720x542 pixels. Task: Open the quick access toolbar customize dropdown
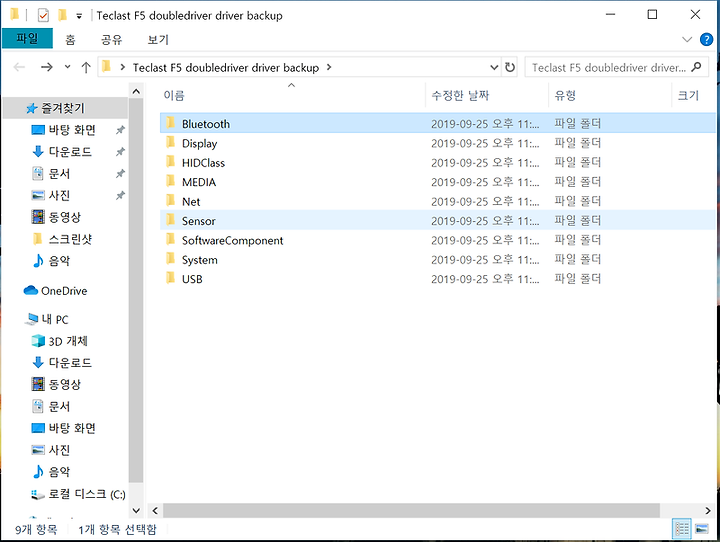tap(79, 17)
